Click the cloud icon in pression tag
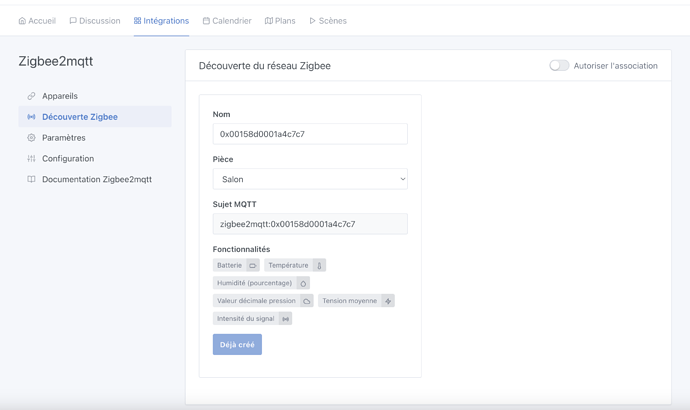The width and height of the screenshot is (690, 410). click(x=307, y=301)
